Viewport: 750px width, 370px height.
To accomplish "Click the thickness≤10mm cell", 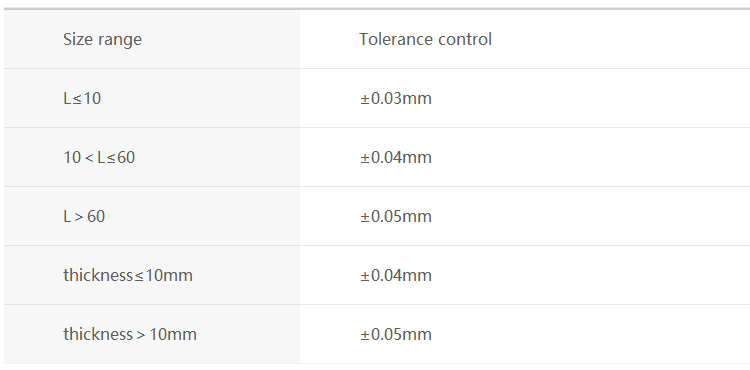I will (152, 275).
